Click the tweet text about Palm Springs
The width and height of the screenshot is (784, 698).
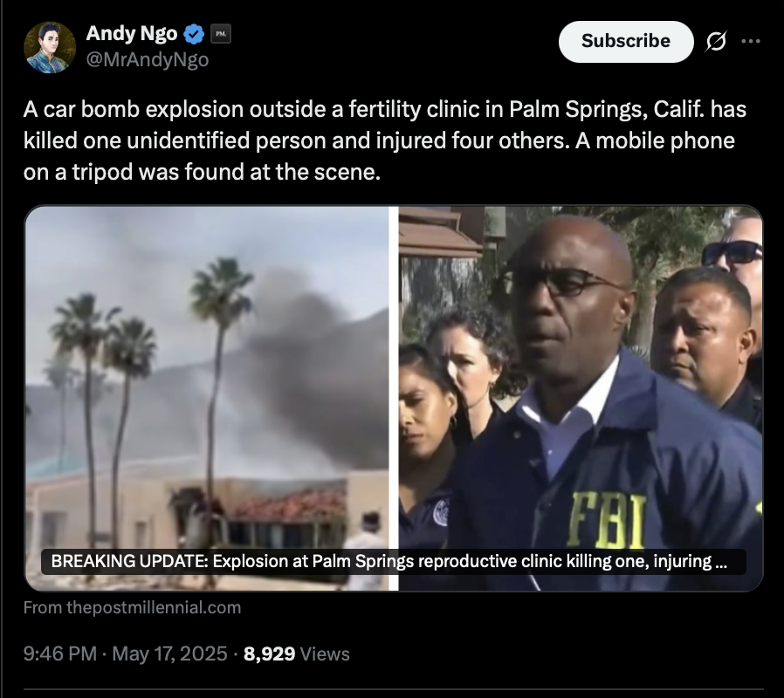coord(385,140)
